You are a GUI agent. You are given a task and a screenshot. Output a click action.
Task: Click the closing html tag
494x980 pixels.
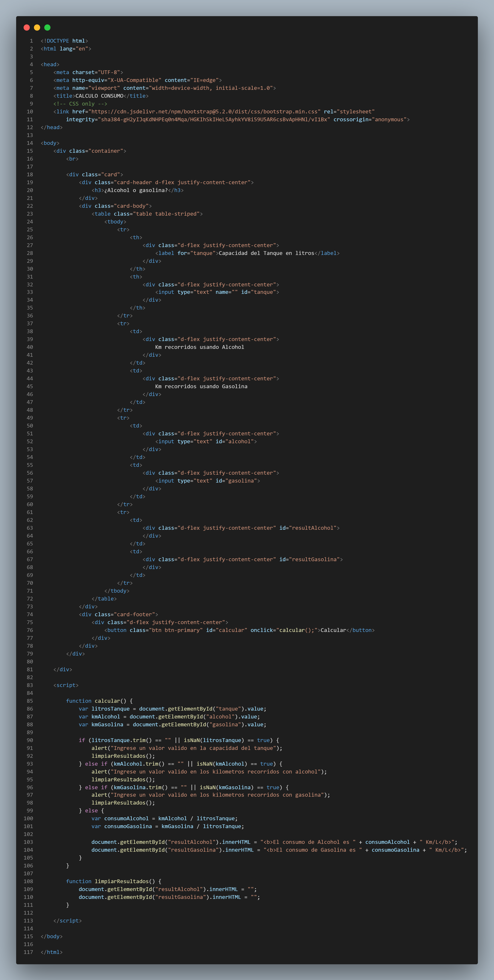coord(51,952)
